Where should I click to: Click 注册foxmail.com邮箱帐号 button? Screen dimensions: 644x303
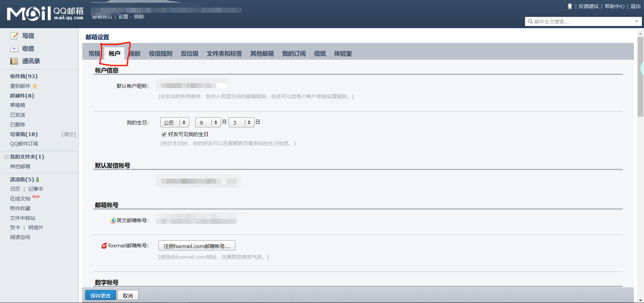197,246
